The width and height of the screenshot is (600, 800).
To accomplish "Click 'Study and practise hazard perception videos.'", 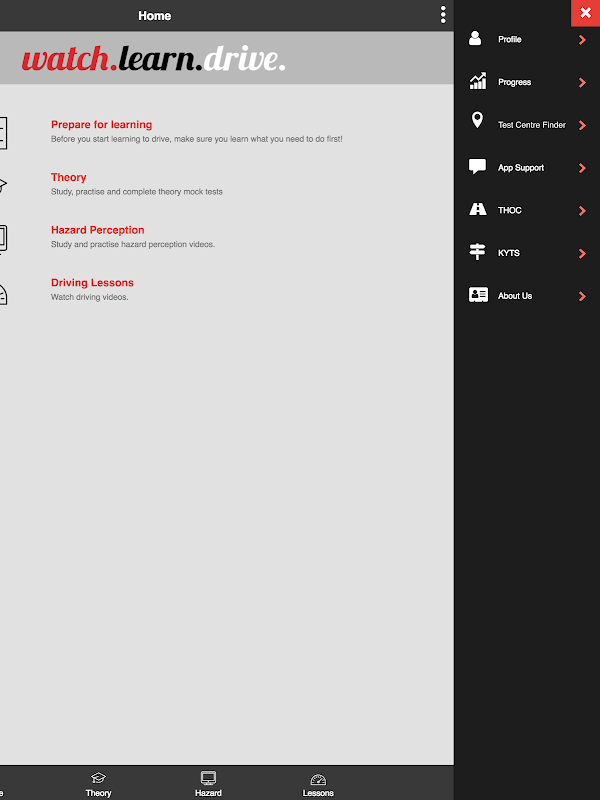I will (133, 244).
